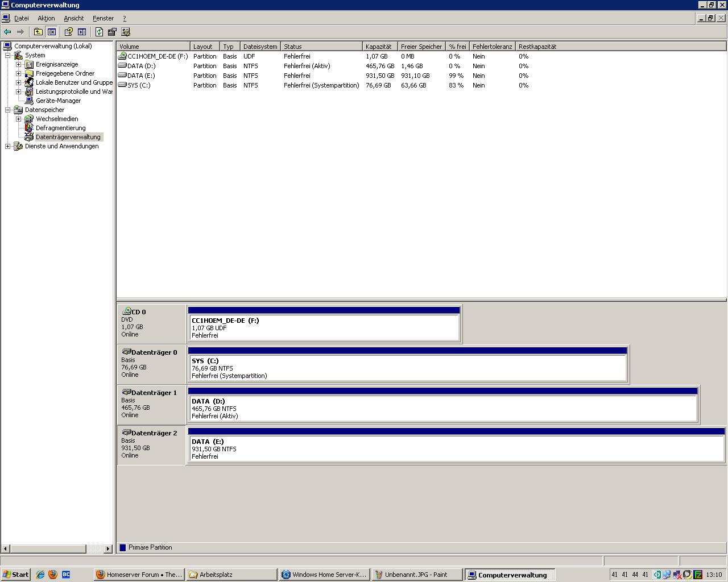Image resolution: width=728 pixels, height=582 pixels.
Task: Click the Firefox quick launch icon
Action: tap(53, 575)
